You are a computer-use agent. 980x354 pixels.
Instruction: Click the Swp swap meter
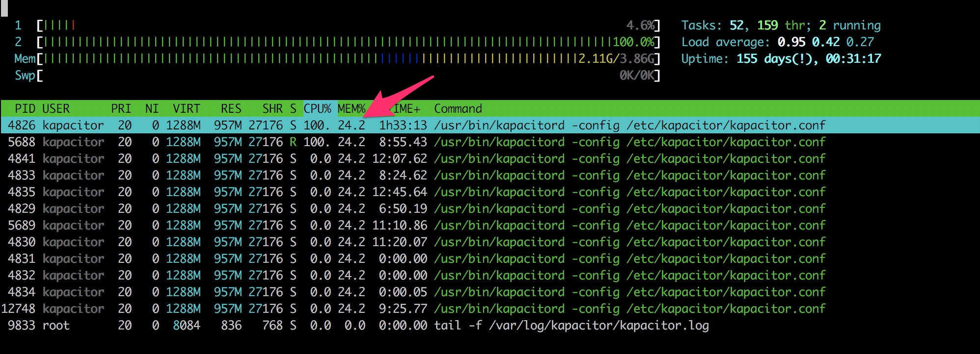pyautogui.click(x=337, y=75)
